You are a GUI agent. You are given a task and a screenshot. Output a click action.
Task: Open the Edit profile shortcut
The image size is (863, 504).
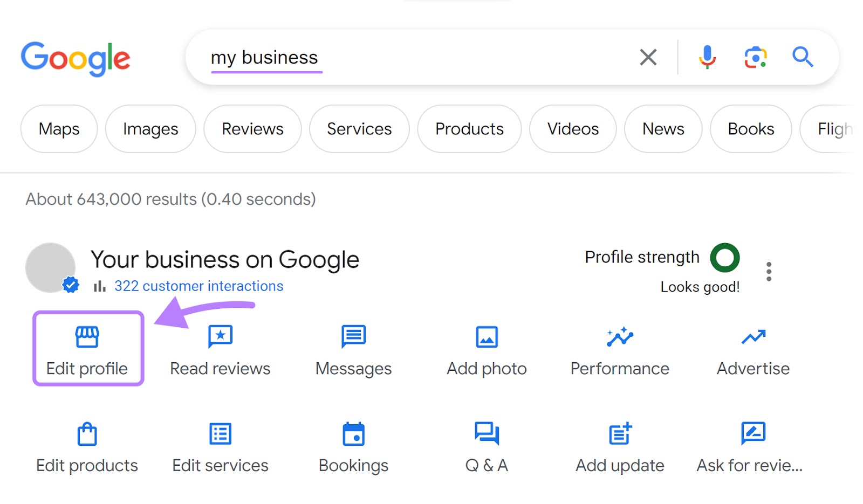point(87,348)
